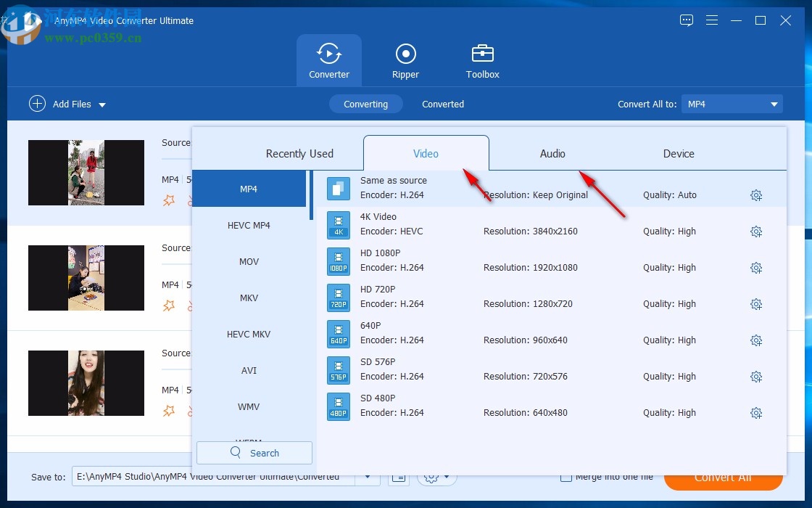Enable Merge into one file
Viewport: 812px width, 508px height.
coord(566,476)
